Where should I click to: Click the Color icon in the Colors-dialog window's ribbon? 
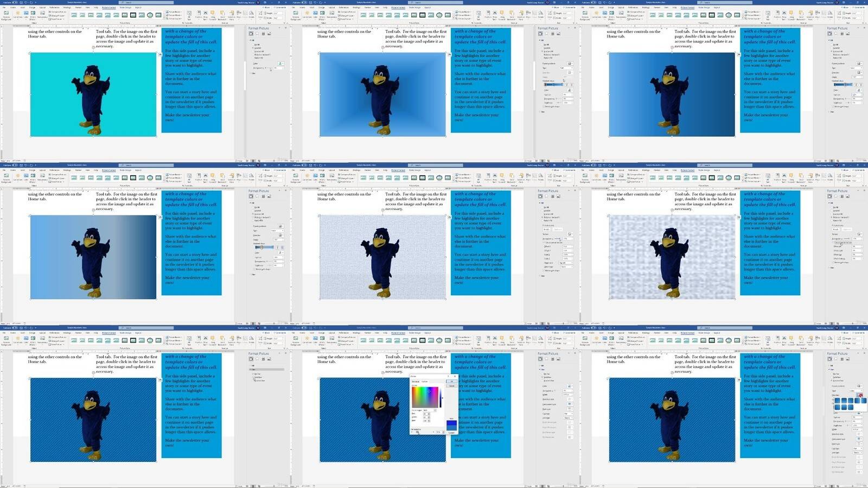point(315,340)
